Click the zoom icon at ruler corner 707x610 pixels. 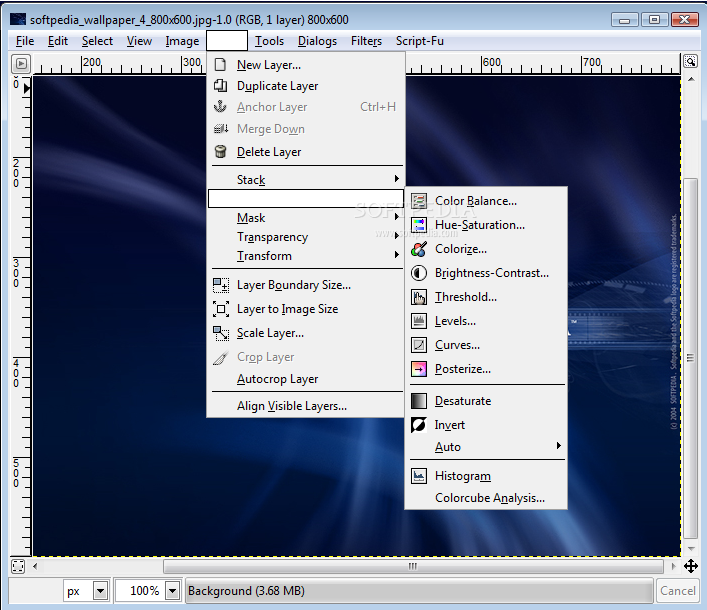click(690, 61)
